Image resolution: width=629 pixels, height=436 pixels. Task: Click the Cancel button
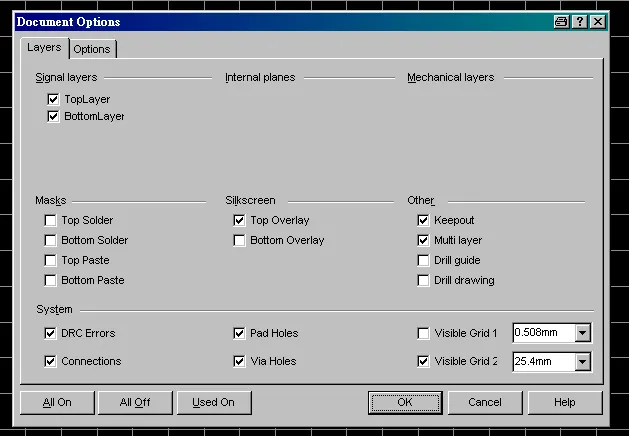pyautogui.click(x=485, y=402)
